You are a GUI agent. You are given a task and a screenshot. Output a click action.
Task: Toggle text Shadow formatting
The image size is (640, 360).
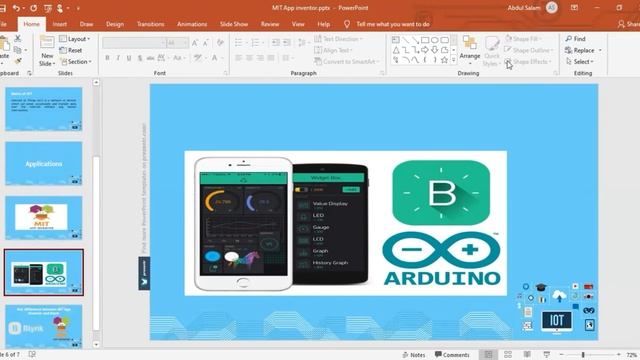(140, 58)
